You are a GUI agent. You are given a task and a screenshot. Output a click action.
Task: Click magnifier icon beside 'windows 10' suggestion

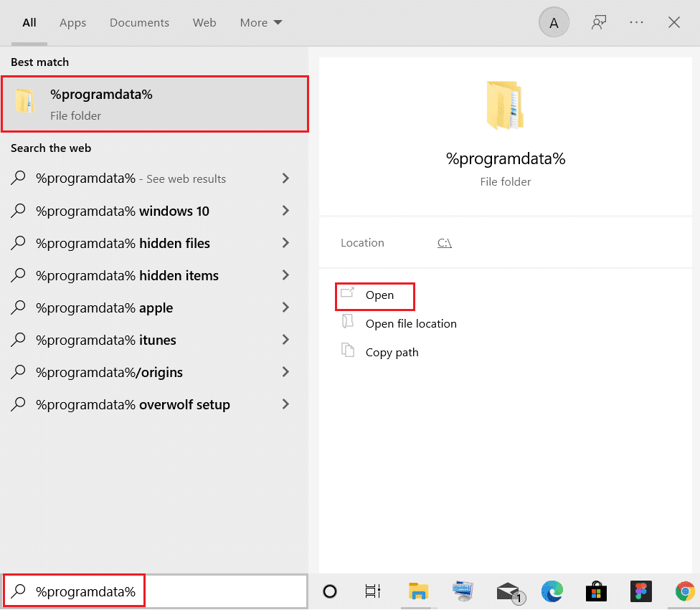pyautogui.click(x=18, y=211)
